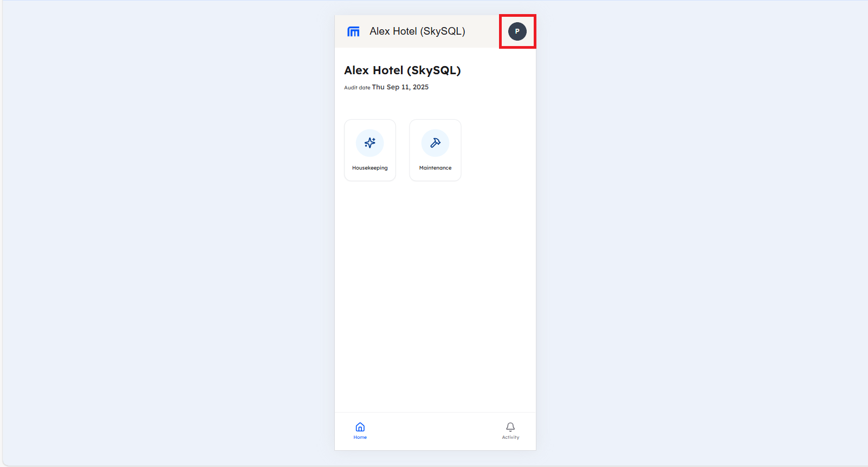Click the bold Alex Hotel (SkySQL) page heading
Viewport: 868px width, 467px height.
pos(402,70)
